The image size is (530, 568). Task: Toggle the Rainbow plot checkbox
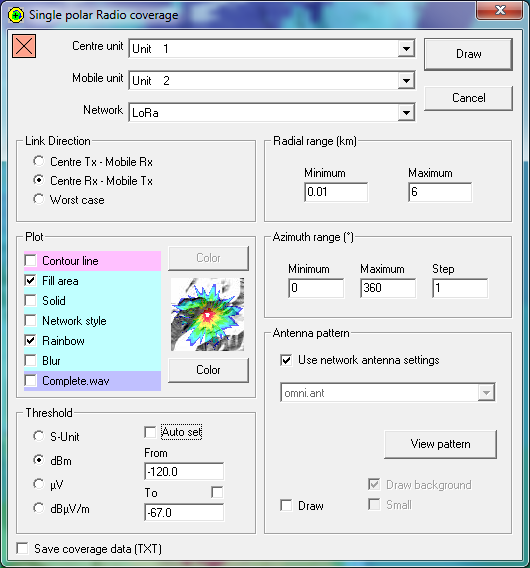click(31, 341)
